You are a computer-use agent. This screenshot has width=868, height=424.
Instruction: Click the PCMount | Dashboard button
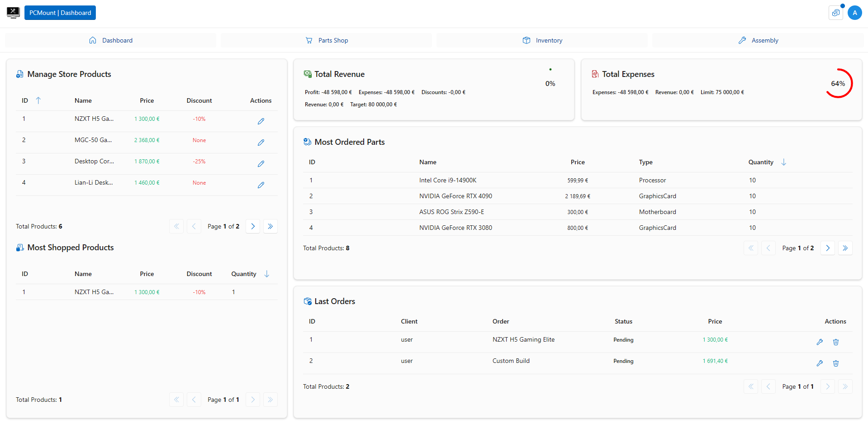[60, 13]
